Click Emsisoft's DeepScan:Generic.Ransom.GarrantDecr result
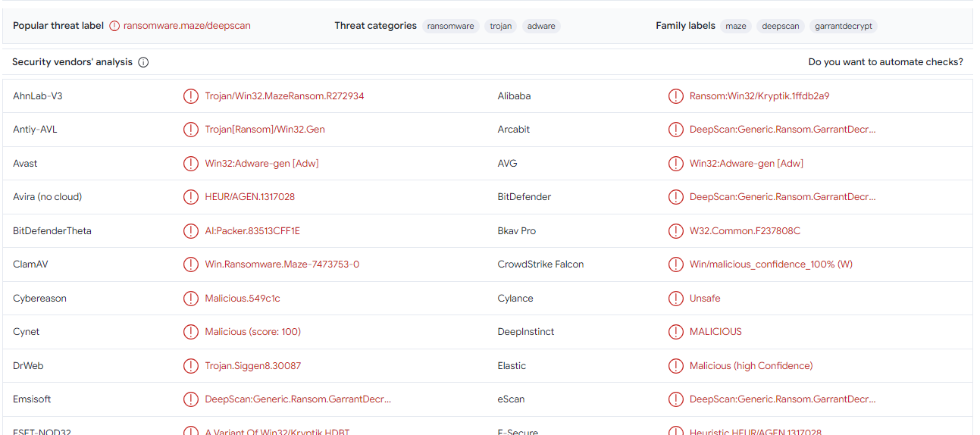This screenshot has height=435, width=980. 298,399
